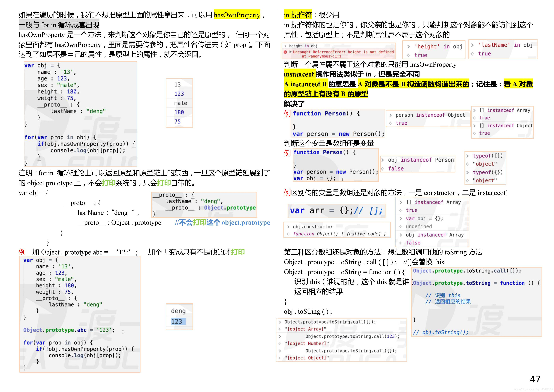This screenshot has width=554, height=392.
Task: Expand the Uncaught ReferenceError disclosure triangle
Action: click(291, 52)
